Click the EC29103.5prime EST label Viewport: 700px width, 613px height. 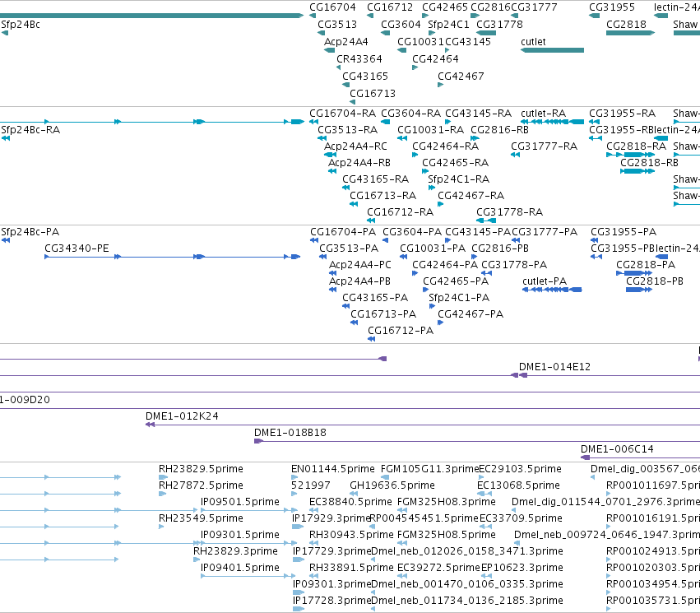pyautogui.click(x=520, y=469)
